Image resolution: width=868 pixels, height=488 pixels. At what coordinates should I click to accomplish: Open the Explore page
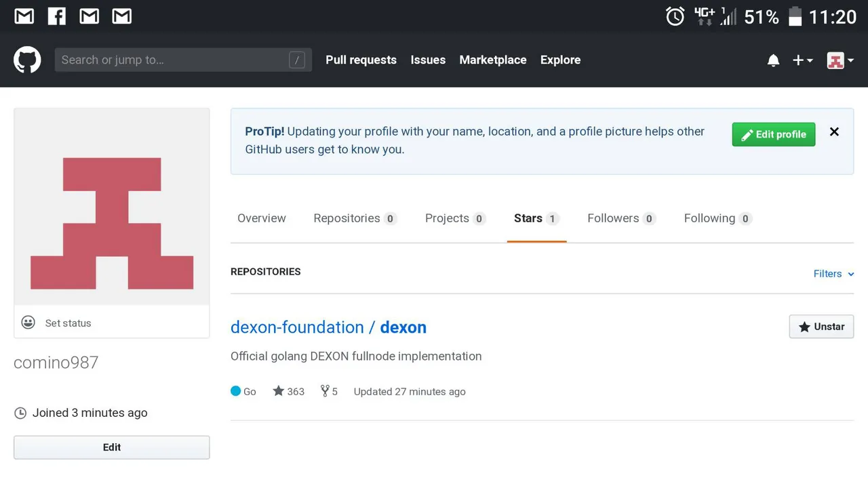coord(560,60)
